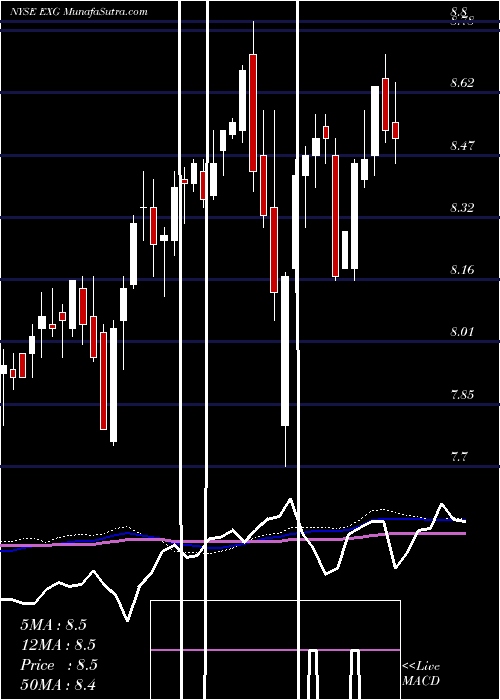The width and height of the screenshot is (500, 700).
Task: Click the 8.32 price axis label
Action: 462,207
